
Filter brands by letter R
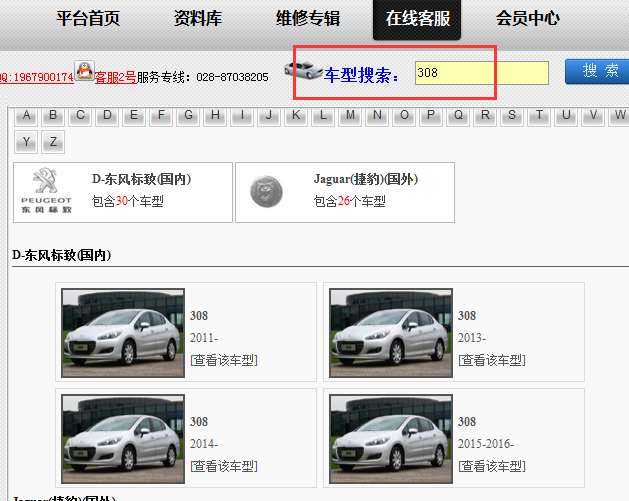[485, 116]
